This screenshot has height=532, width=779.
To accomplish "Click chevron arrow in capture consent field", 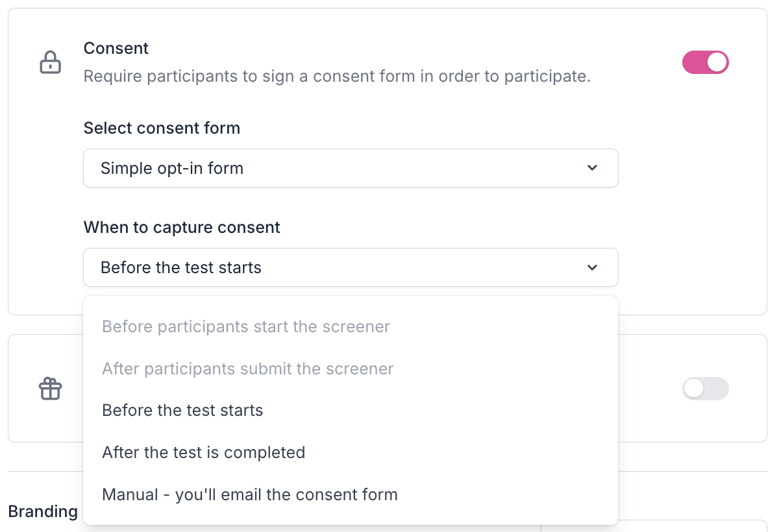I will [592, 267].
